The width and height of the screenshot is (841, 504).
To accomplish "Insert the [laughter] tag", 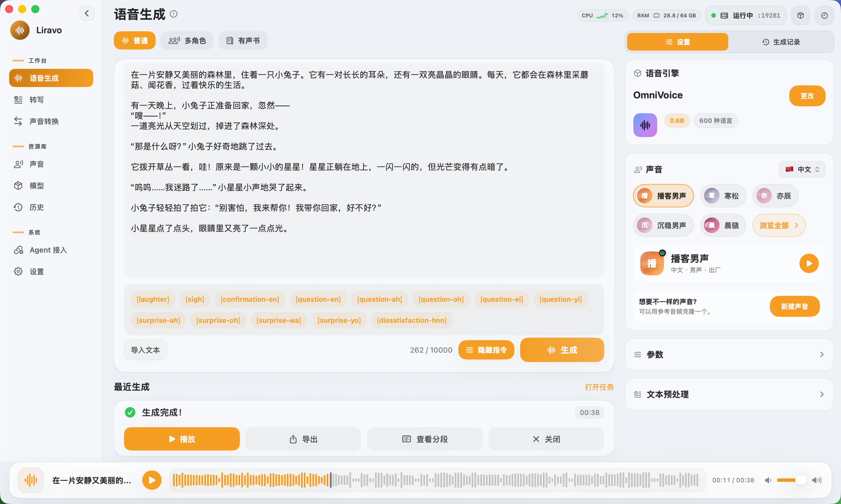I will coord(153,299).
